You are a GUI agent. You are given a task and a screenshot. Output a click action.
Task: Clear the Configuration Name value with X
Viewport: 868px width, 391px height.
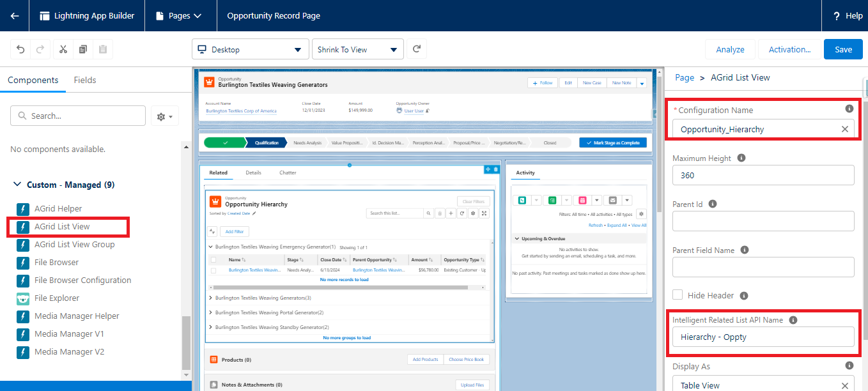point(845,129)
